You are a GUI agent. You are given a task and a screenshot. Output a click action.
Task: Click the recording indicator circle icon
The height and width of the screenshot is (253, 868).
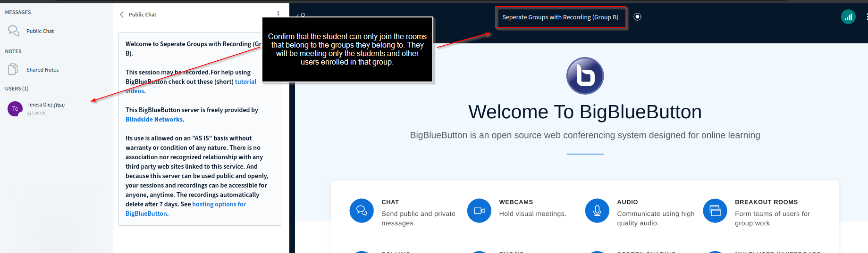pyautogui.click(x=637, y=17)
